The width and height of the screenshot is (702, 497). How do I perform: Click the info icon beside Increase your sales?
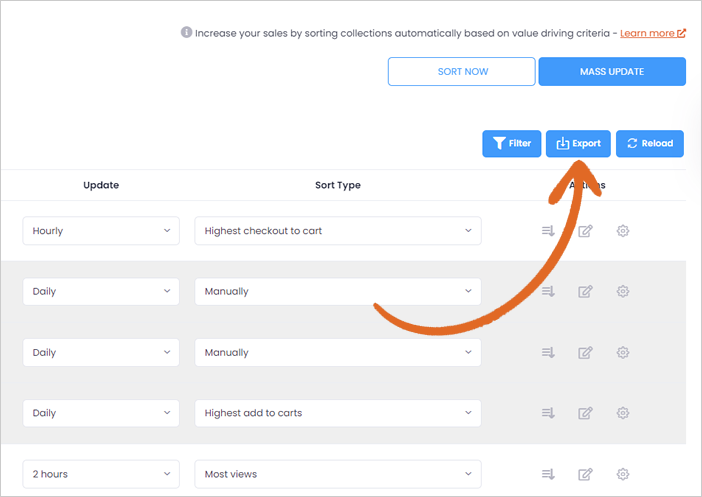pos(186,32)
